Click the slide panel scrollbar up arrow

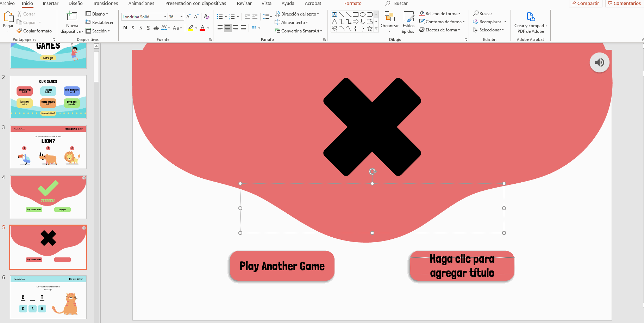96,46
